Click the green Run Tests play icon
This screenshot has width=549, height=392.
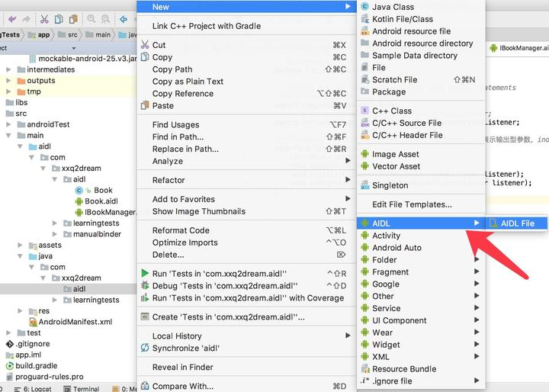pos(145,273)
